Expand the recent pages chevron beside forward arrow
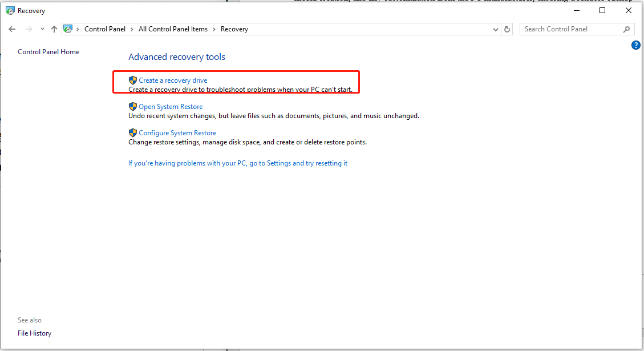Image resolution: width=644 pixels, height=351 pixels. (x=42, y=29)
